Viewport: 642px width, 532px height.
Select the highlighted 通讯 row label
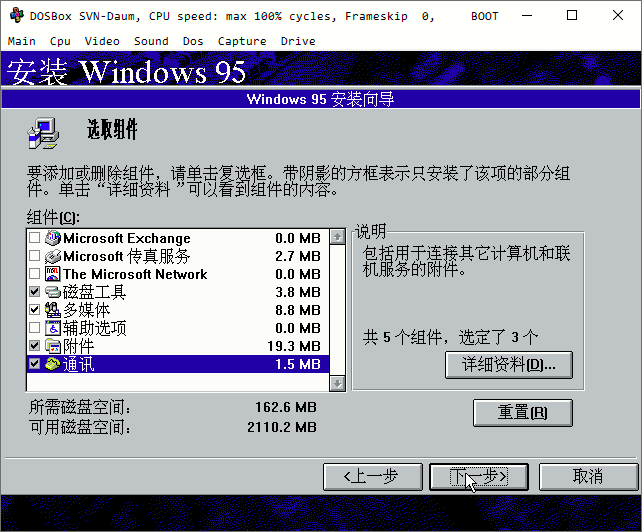pyautogui.click(x=79, y=364)
